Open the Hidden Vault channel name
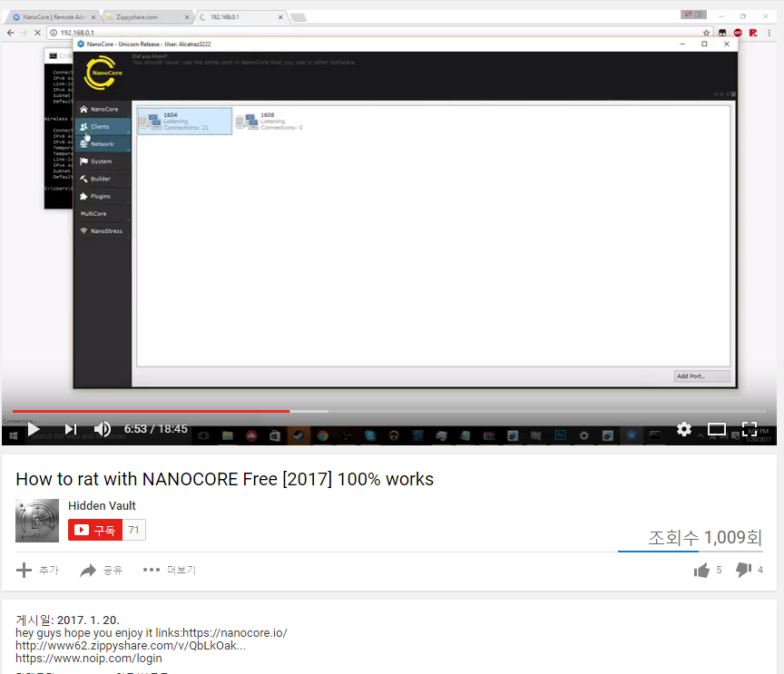784x674 pixels. click(x=102, y=505)
